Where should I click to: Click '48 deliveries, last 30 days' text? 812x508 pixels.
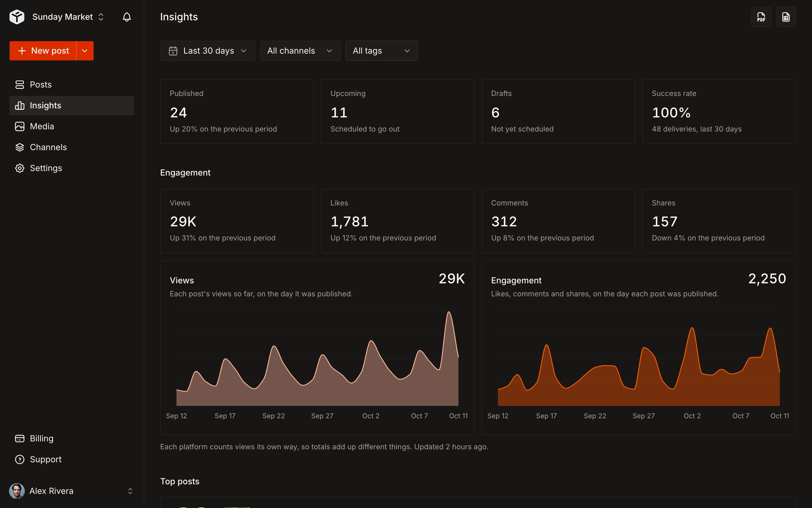pos(697,129)
